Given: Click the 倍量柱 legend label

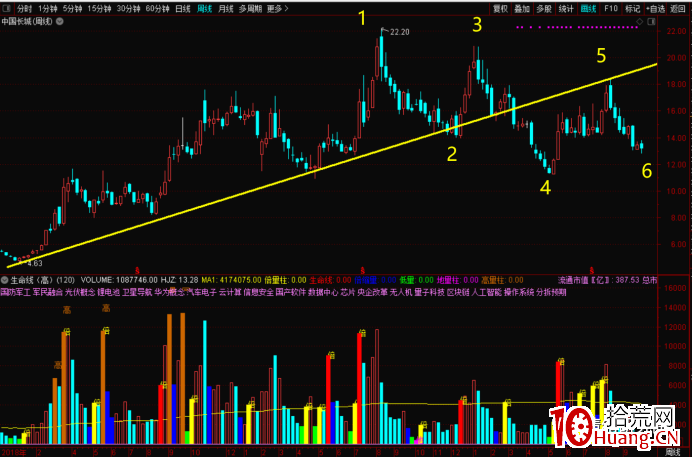Looking at the screenshot, I should click(275, 280).
